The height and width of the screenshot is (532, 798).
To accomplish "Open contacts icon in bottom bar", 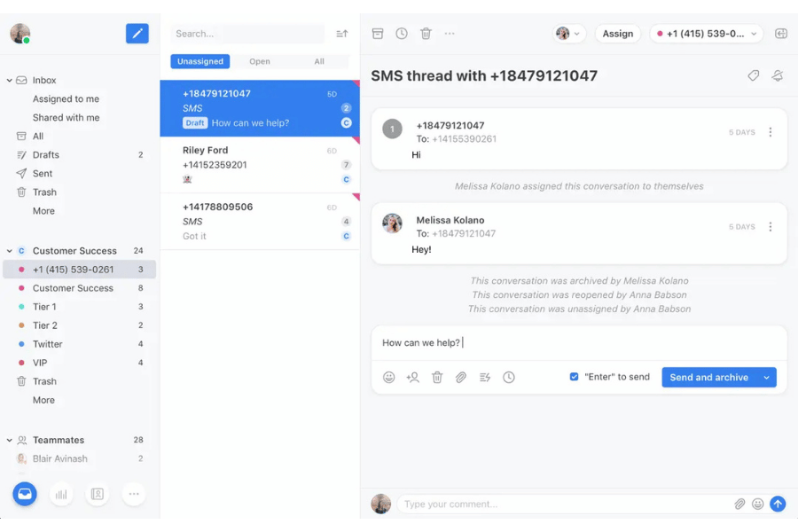I will (x=98, y=494).
